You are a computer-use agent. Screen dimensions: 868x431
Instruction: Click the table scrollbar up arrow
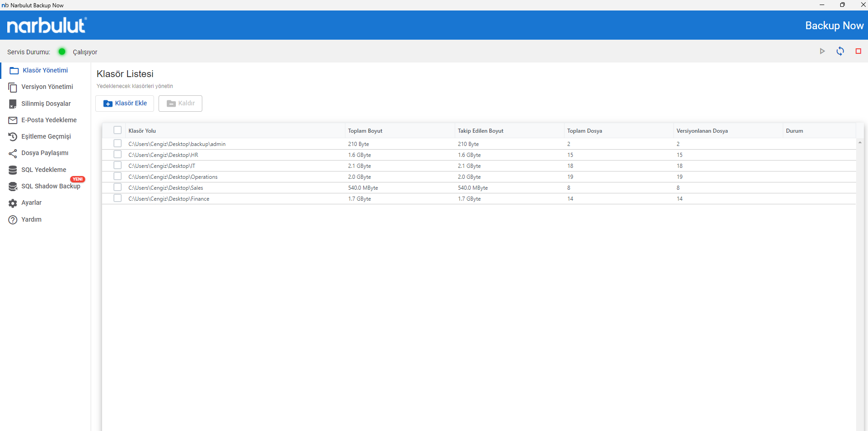tap(860, 142)
